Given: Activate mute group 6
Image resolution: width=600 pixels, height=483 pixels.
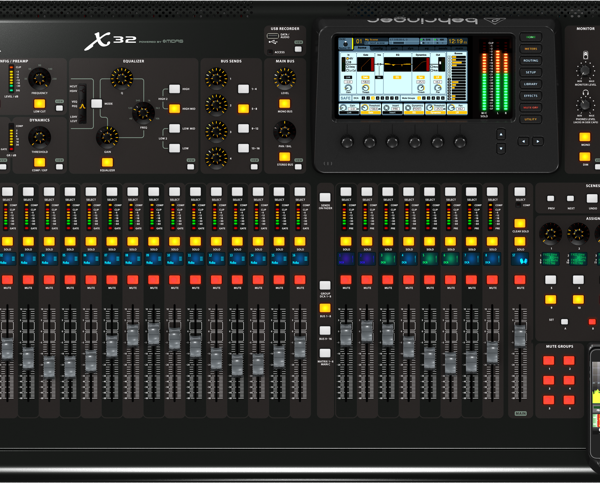Looking at the screenshot, I should click(569, 400).
